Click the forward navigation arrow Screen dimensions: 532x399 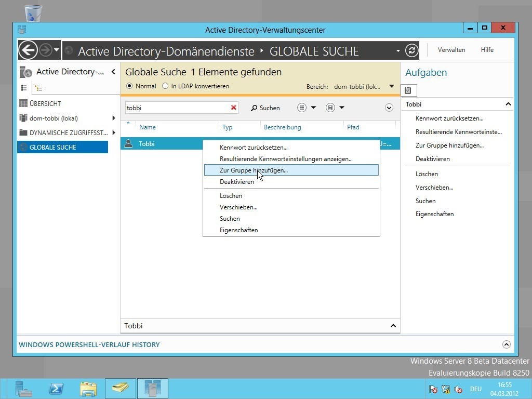46,50
